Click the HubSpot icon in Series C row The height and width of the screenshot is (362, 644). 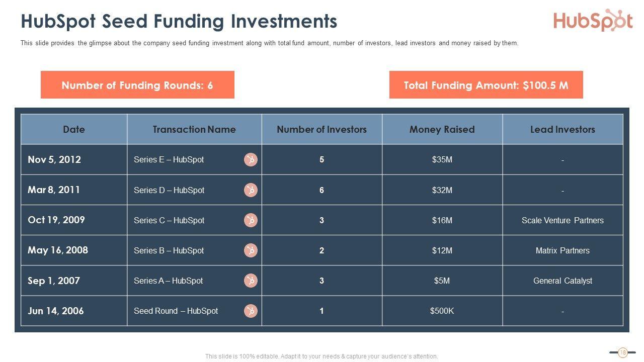251,220
